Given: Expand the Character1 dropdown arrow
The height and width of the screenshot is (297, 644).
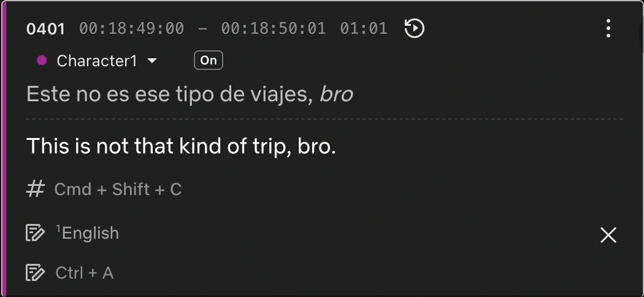Looking at the screenshot, I should [x=153, y=61].
